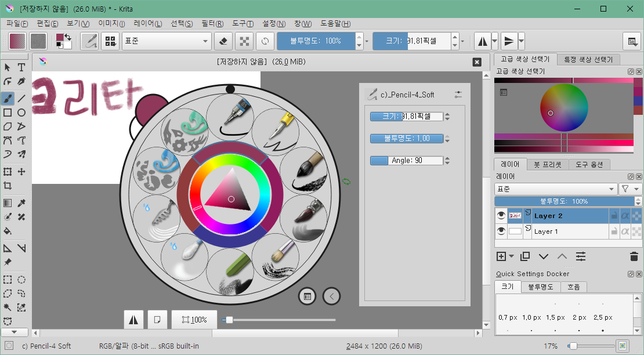644x355 pixels.
Task: Open the blending mode dropdown in toolbar
Action: point(167,41)
